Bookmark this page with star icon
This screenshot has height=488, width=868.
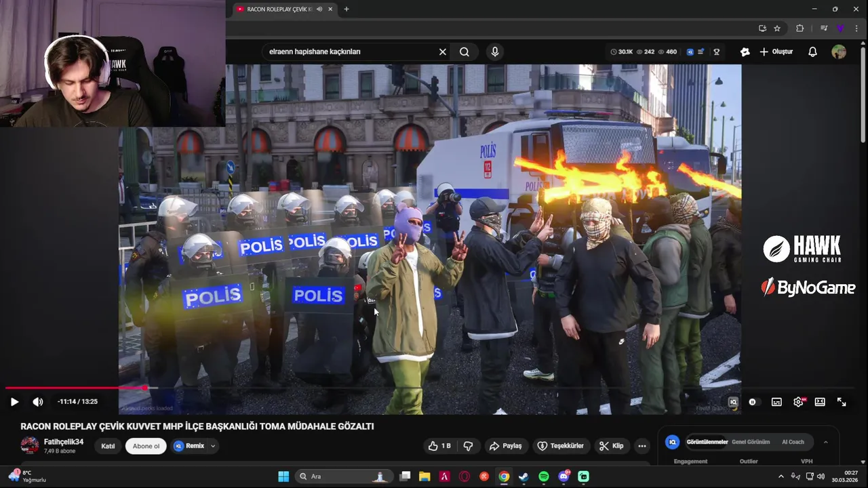[x=777, y=28]
